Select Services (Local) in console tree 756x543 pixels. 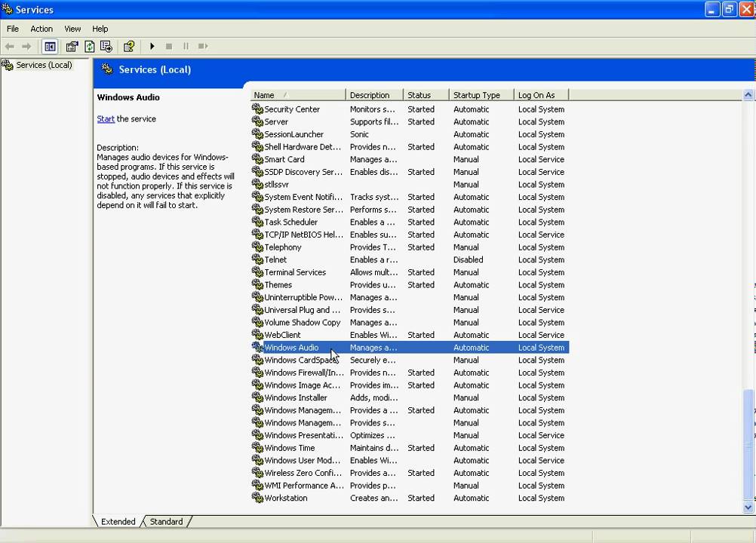click(44, 65)
